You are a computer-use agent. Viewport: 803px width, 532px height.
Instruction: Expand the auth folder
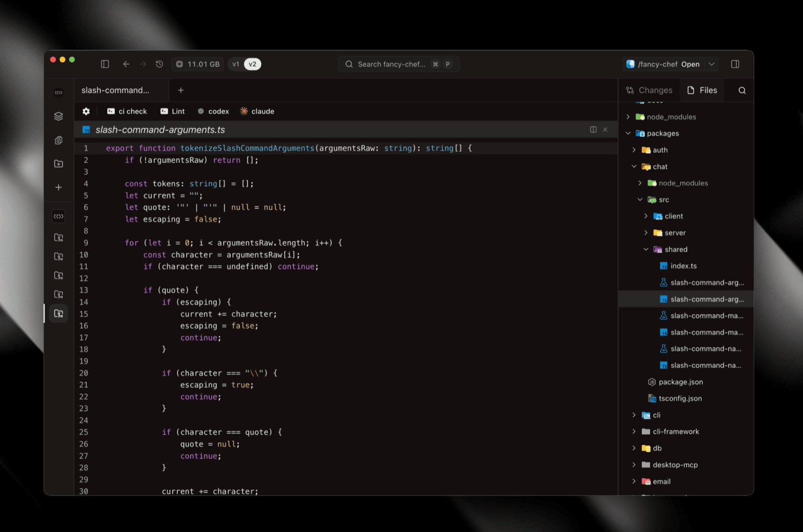pyautogui.click(x=634, y=150)
